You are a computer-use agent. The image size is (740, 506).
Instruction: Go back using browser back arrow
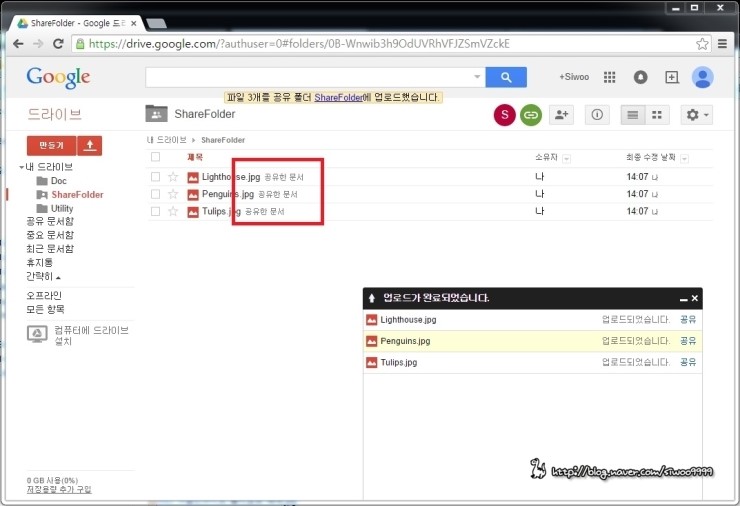tap(18, 44)
